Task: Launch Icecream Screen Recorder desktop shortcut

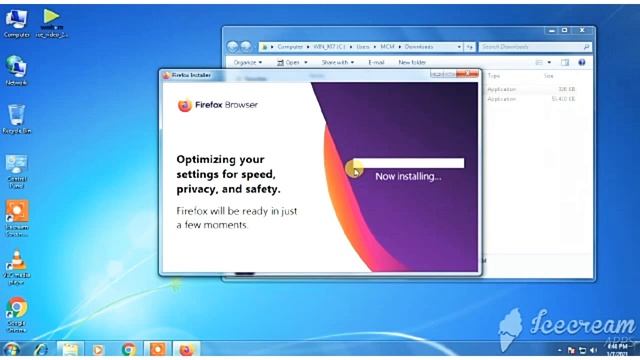Action: pos(17,218)
